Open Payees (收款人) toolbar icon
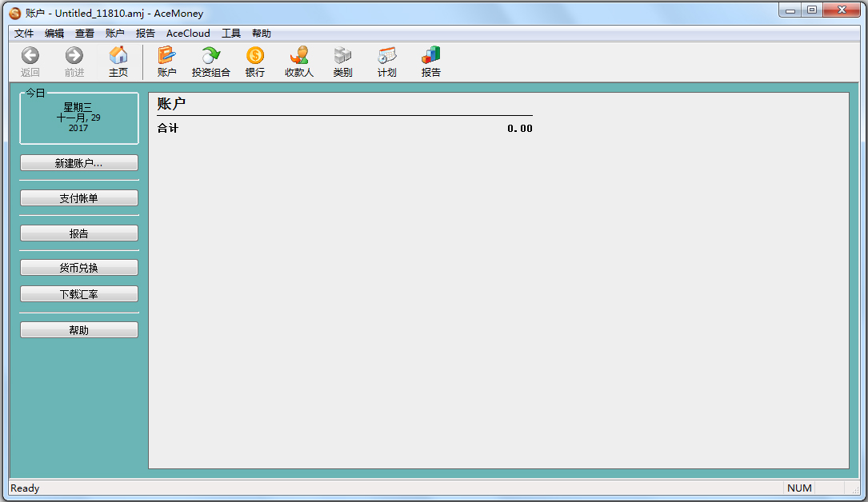 (x=299, y=55)
